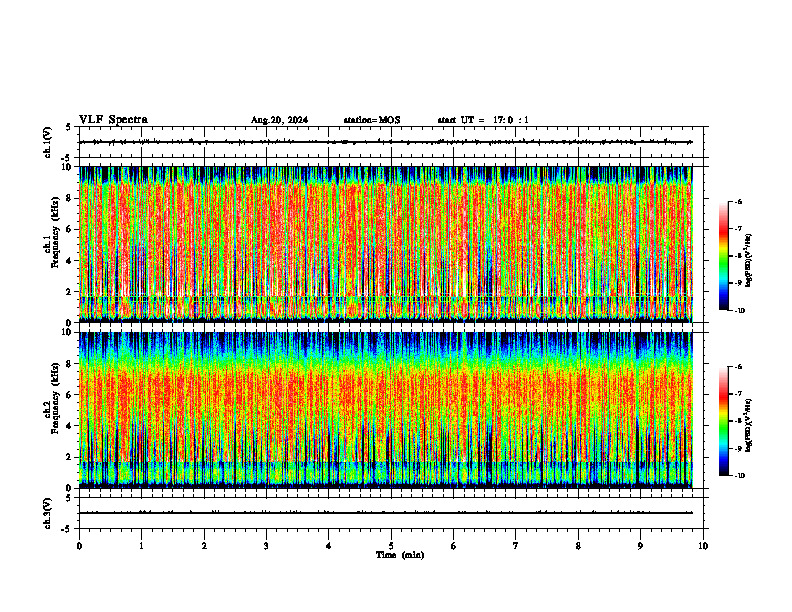Click the 'start UT = 17:0 :1' label
This screenshot has width=792, height=612.
(483, 120)
